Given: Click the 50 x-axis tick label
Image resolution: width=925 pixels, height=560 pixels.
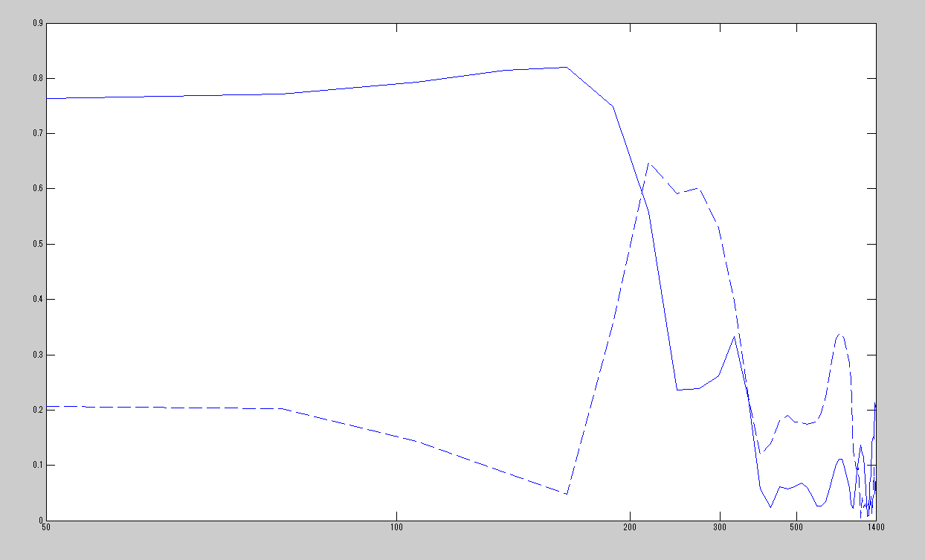Looking at the screenshot, I should coord(46,527).
